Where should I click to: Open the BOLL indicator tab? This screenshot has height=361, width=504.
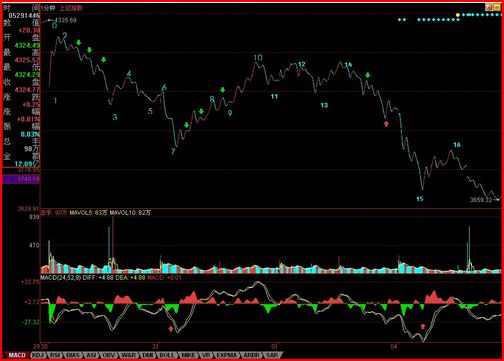click(x=166, y=355)
